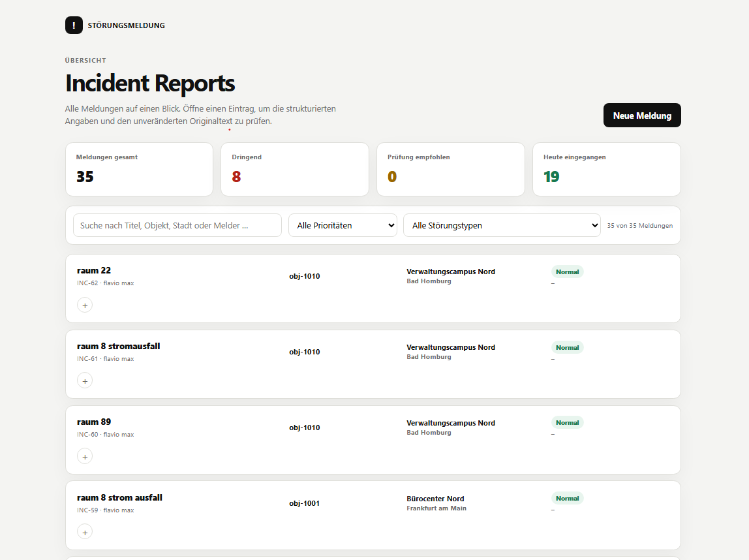This screenshot has height=560, width=749.
Task: Click Verwaltungscampus Nord in raum 8 stromausfall row
Action: pos(450,347)
